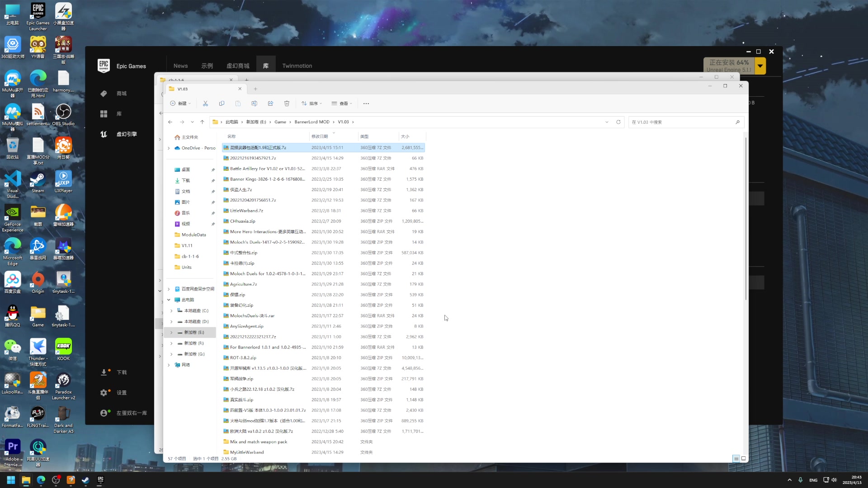Expand the 本地磁盘 (C:) tree node
The width and height of the screenshot is (868, 488).
171,311
